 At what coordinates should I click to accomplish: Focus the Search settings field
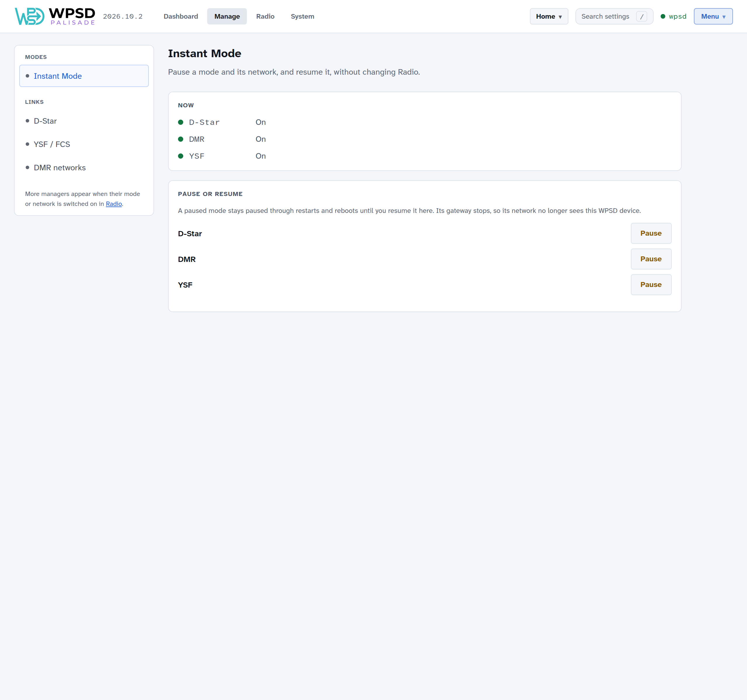coord(614,16)
